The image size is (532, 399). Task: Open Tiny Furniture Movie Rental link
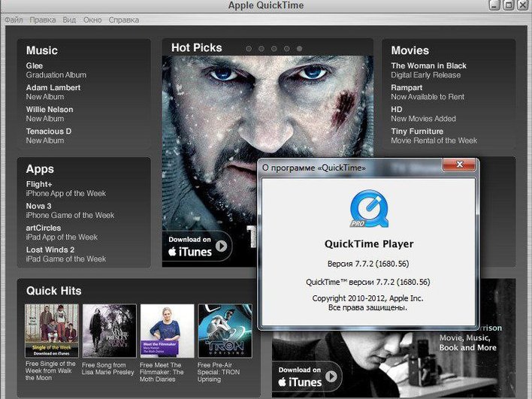click(434, 136)
